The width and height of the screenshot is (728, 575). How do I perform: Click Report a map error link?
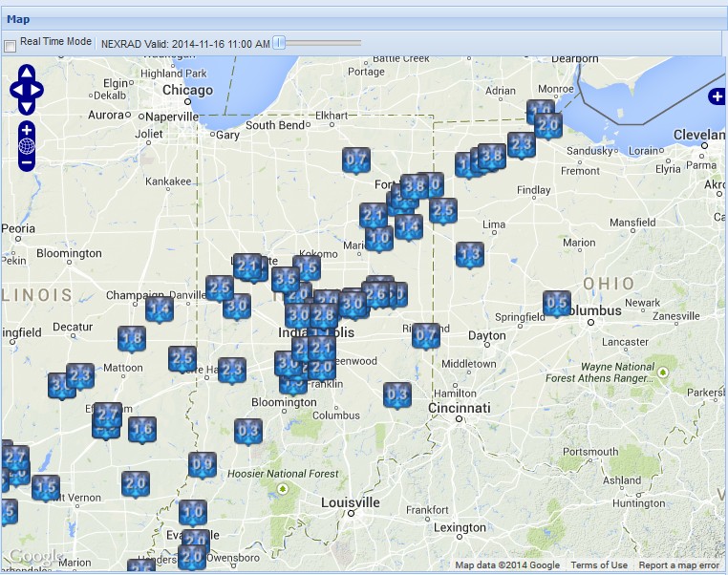(678, 565)
